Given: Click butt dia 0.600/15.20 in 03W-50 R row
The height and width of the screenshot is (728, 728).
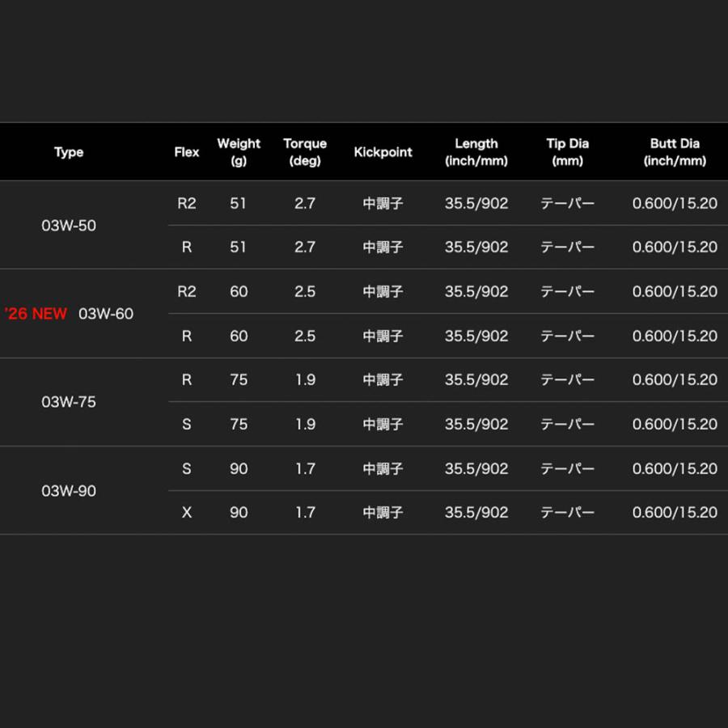Looking at the screenshot, I should pos(675,248).
